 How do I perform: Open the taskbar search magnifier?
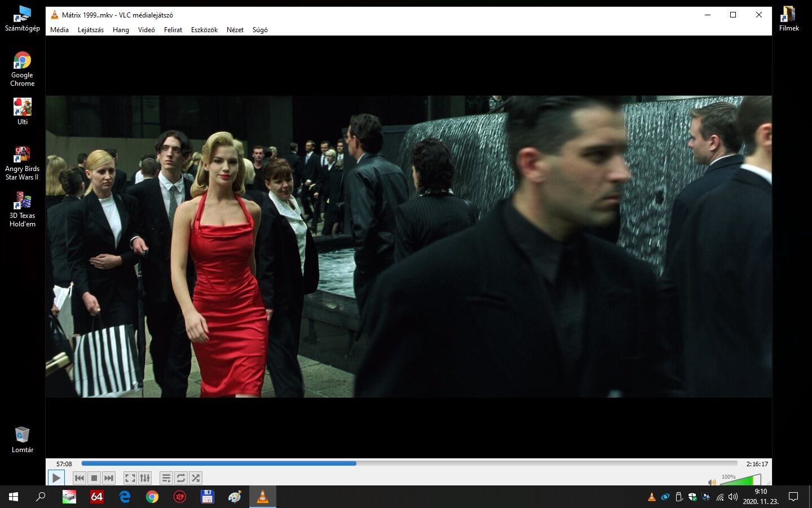41,497
